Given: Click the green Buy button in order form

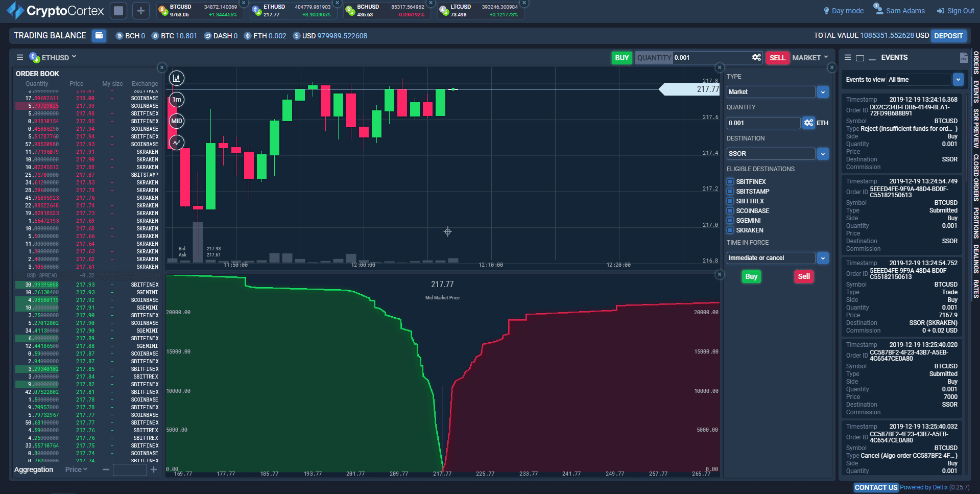Looking at the screenshot, I should [x=751, y=276].
